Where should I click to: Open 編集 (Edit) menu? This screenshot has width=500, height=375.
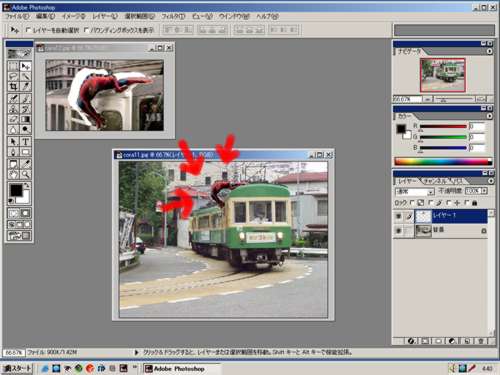[x=45, y=16]
